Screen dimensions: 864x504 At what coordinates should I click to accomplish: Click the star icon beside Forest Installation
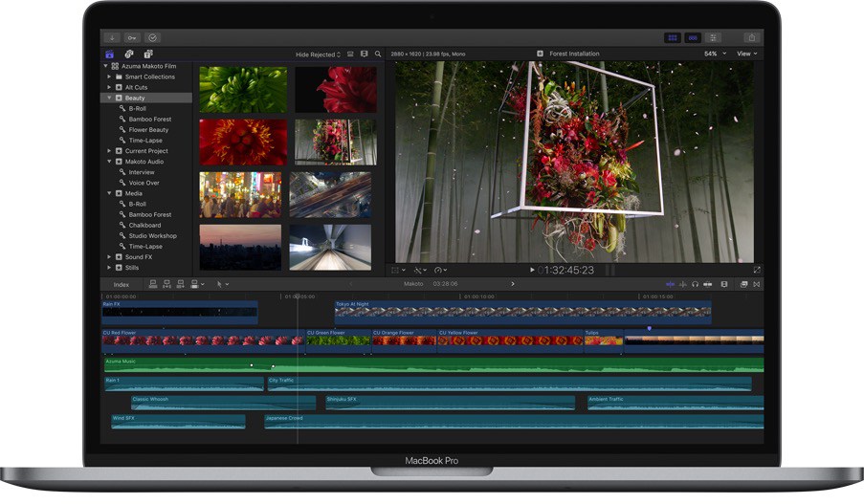(540, 54)
